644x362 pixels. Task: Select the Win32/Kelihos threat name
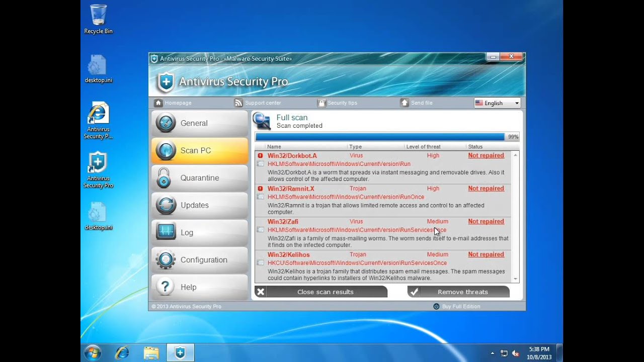(288, 254)
